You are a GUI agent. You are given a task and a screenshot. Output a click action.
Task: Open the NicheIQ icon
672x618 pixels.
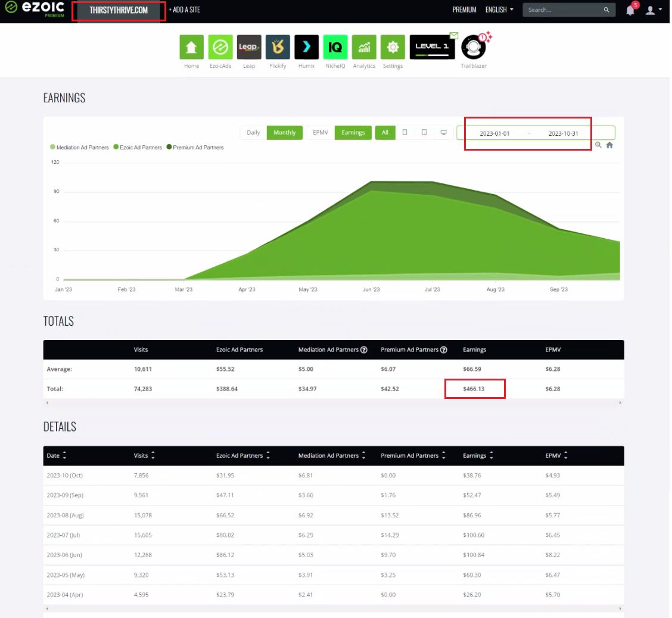click(335, 47)
